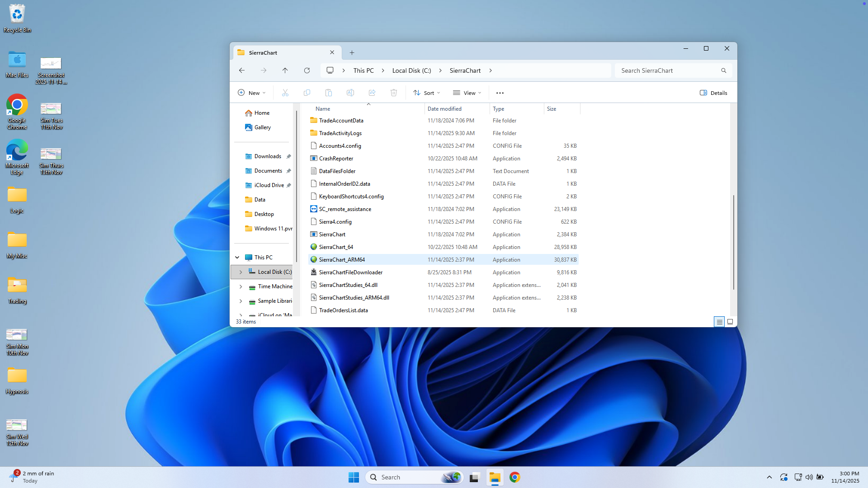Image resolution: width=868 pixels, height=488 pixels.
Task: Add a new tab with plus button
Action: click(x=352, y=53)
